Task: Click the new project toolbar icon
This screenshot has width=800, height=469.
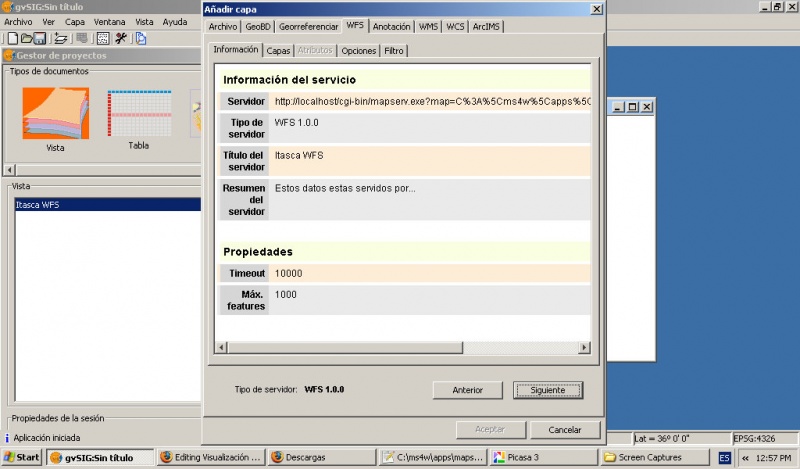Action: coord(13,38)
